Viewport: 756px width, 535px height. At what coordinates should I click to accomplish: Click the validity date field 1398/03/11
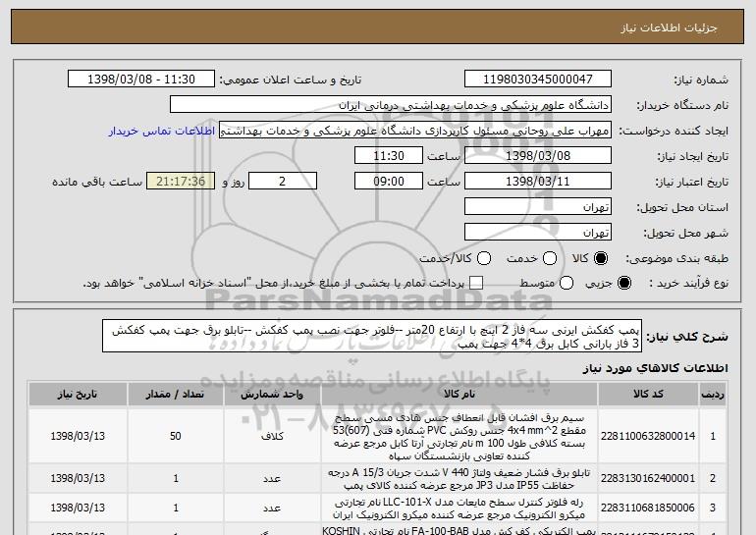click(538, 182)
